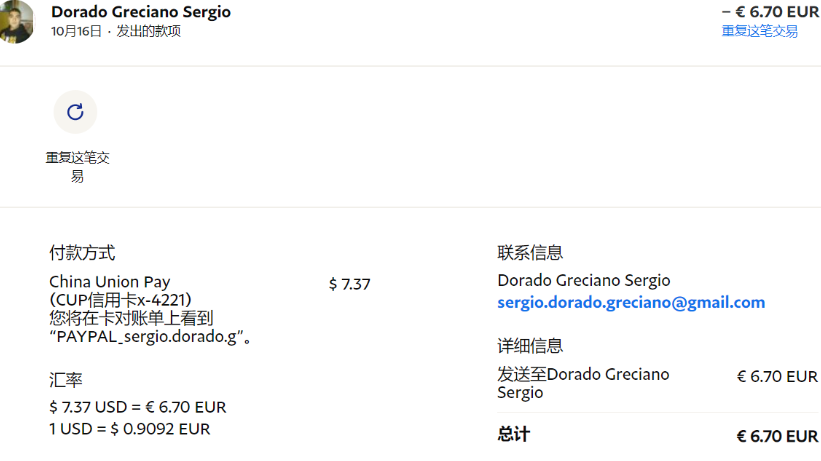Open the sergio.dorado.greciano@gmail.com email link
Image resolution: width=821 pixels, height=461 pixels.
[x=631, y=303]
